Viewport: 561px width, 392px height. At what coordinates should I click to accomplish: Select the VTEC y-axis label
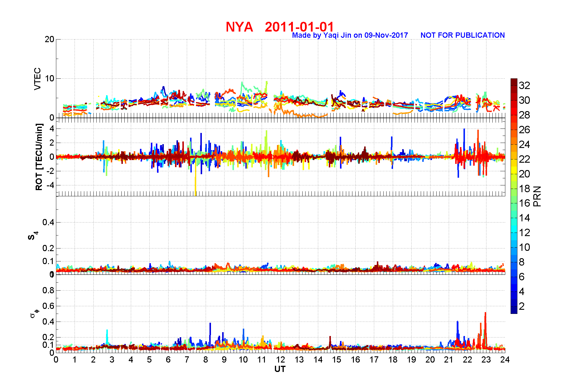[38, 79]
